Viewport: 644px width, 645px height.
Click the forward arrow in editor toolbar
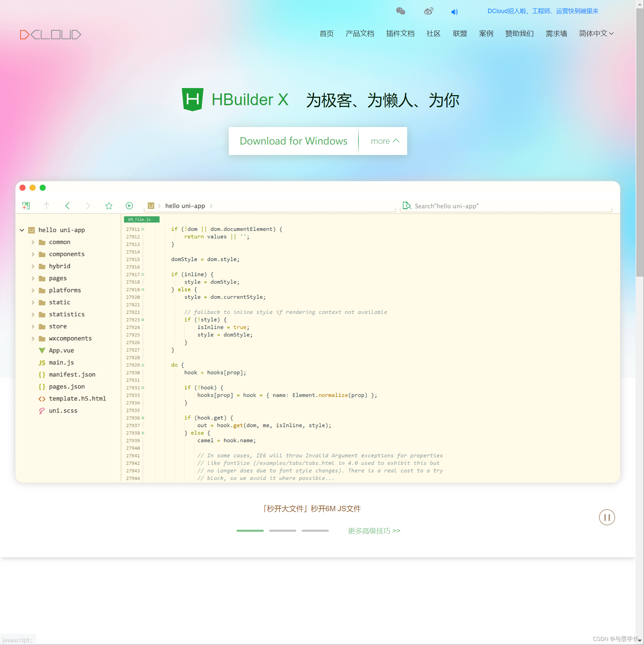pos(88,206)
